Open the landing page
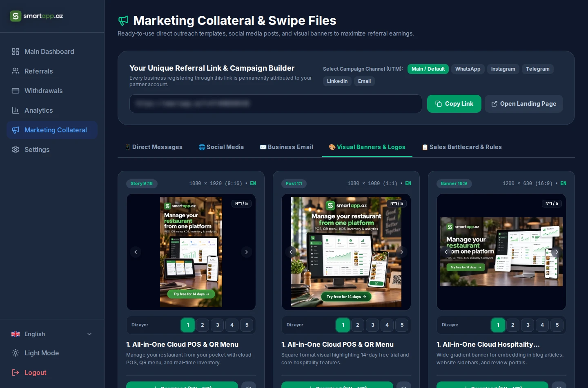The width and height of the screenshot is (588, 388). [524, 104]
